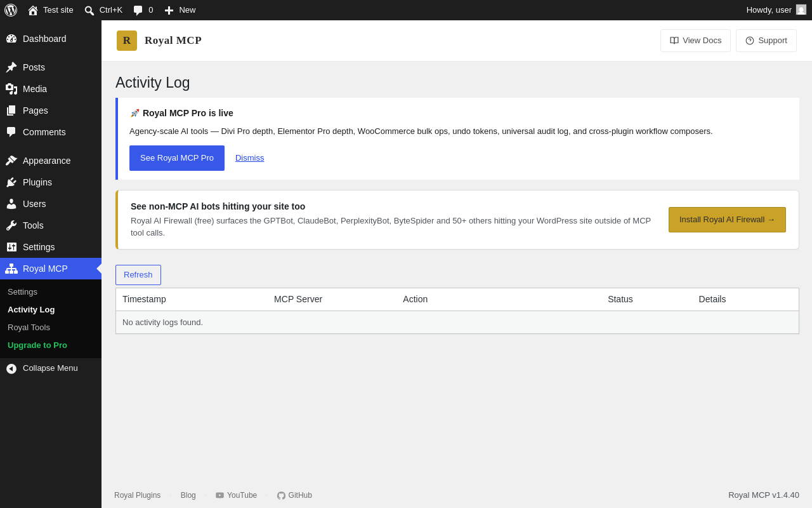
Task: Click the New label in admin bar
Action: click(187, 10)
